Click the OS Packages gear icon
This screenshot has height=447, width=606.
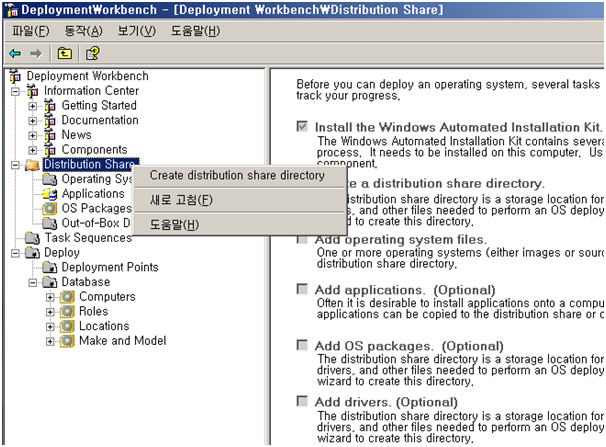[x=50, y=209]
